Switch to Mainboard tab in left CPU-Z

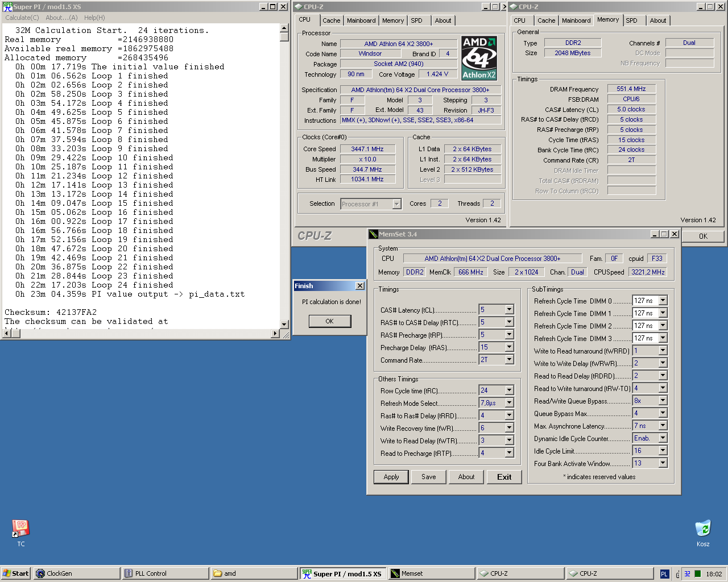pyautogui.click(x=361, y=20)
